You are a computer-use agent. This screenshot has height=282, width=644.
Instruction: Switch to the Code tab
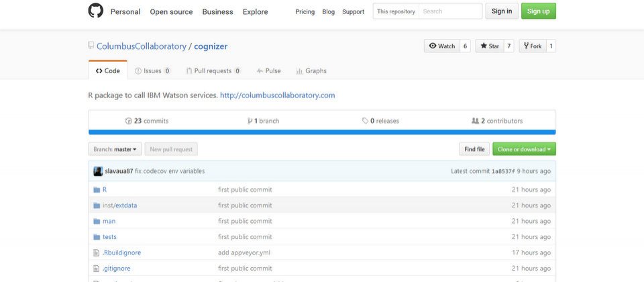coord(108,70)
